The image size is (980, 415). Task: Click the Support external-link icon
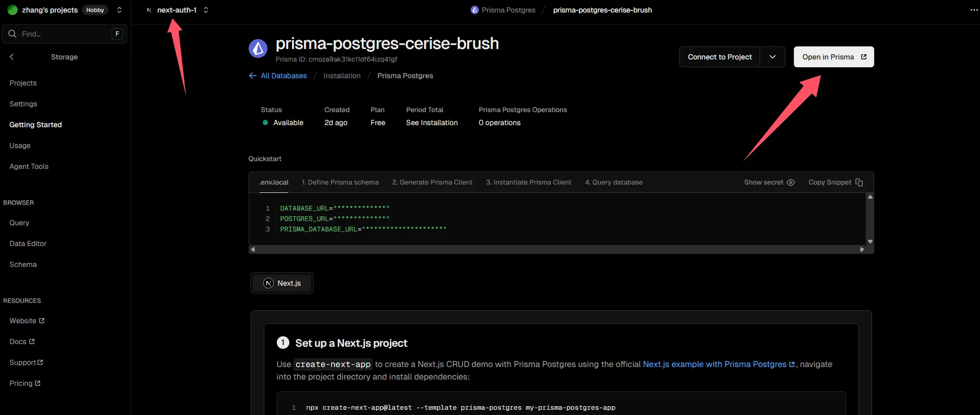coord(40,362)
